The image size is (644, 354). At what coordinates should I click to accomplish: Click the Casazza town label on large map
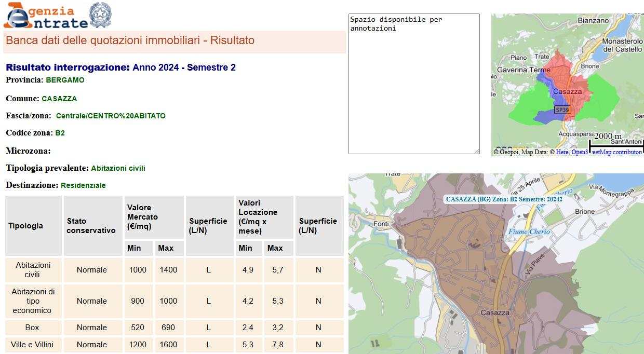(495, 312)
